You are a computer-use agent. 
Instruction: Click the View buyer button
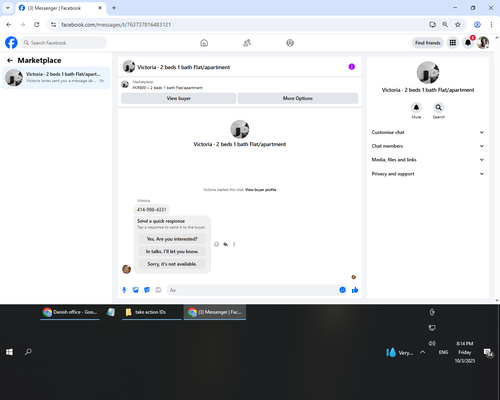[x=179, y=98]
